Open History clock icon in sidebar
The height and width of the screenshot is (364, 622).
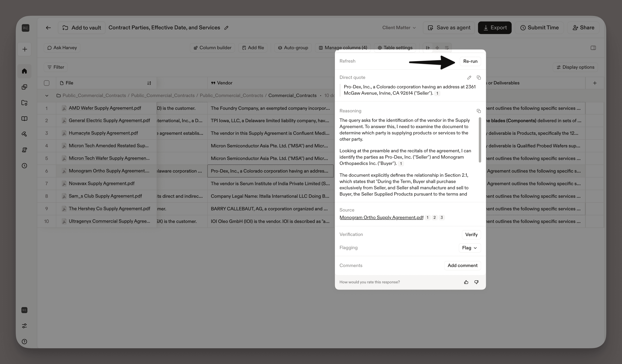[x=24, y=166]
